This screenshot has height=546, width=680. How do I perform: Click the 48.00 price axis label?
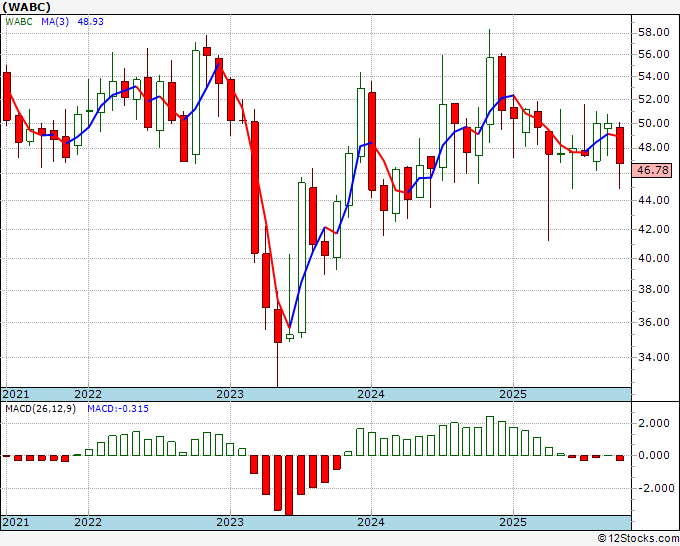point(653,147)
